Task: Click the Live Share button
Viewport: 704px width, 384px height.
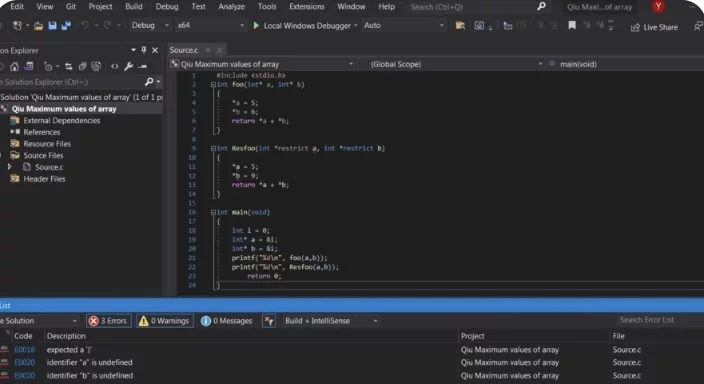Action: [x=655, y=27]
